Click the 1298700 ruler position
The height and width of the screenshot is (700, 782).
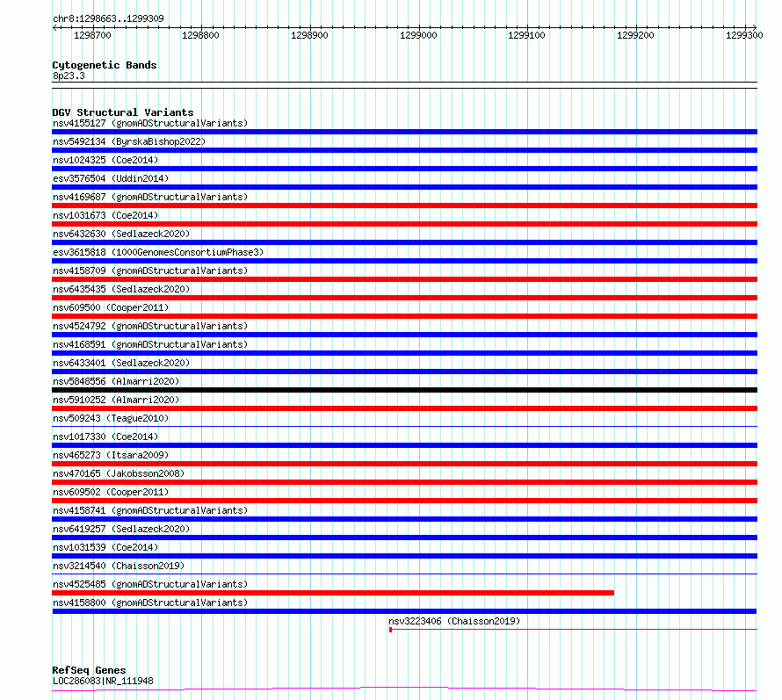[x=92, y=35]
